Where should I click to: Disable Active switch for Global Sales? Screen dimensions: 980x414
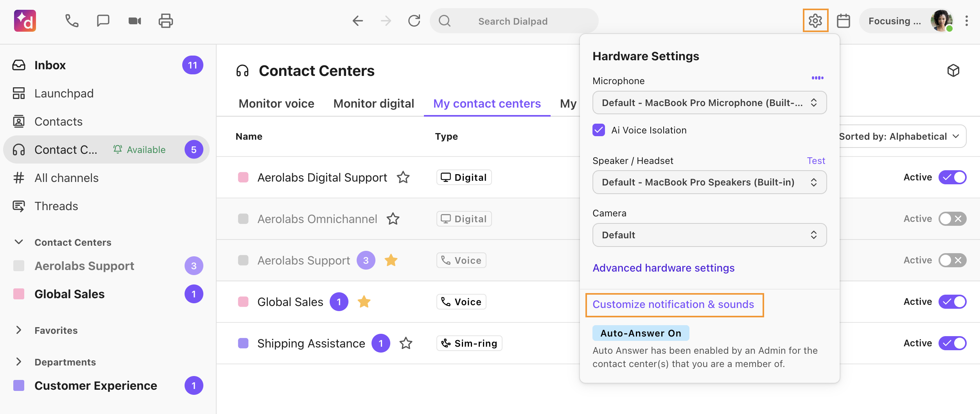click(x=952, y=302)
